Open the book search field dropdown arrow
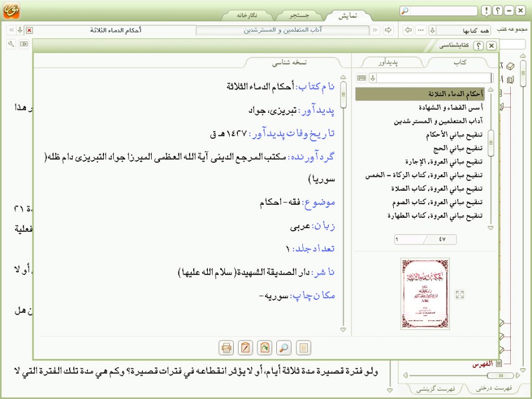The height and width of the screenshot is (399, 532). [373, 78]
